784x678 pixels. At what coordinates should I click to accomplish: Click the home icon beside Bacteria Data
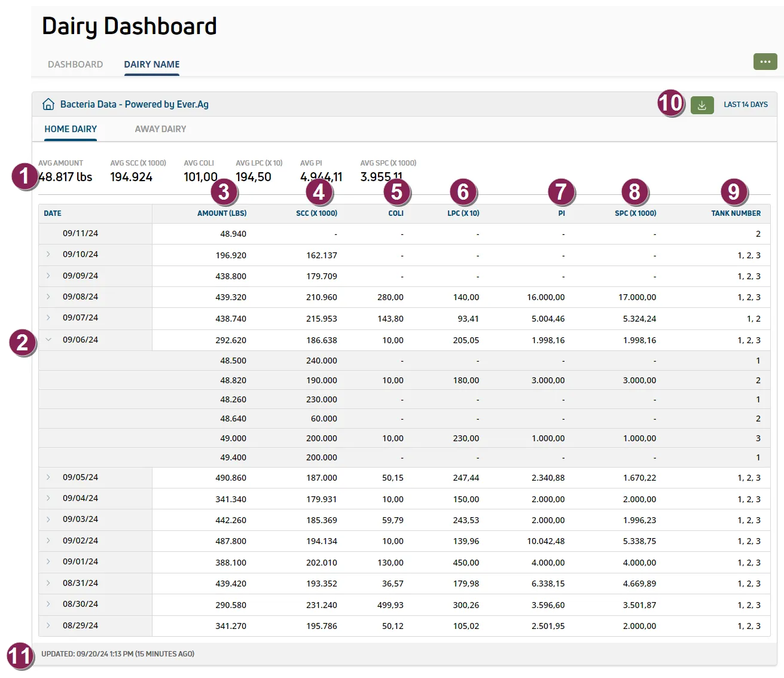48,104
